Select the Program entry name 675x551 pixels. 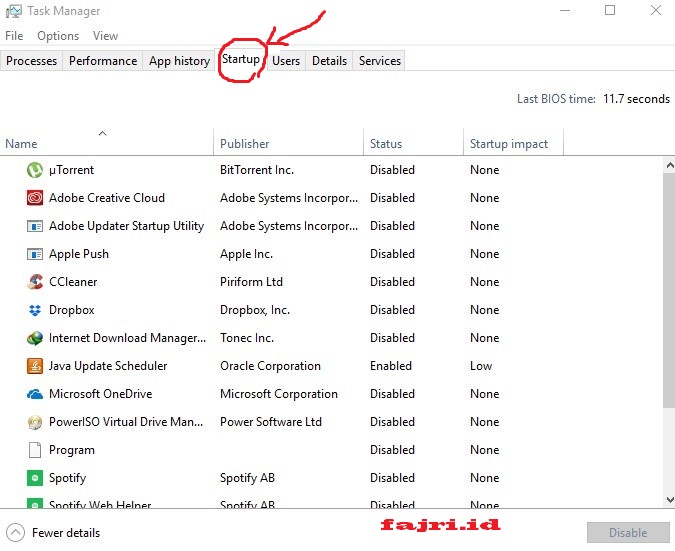[72, 450]
